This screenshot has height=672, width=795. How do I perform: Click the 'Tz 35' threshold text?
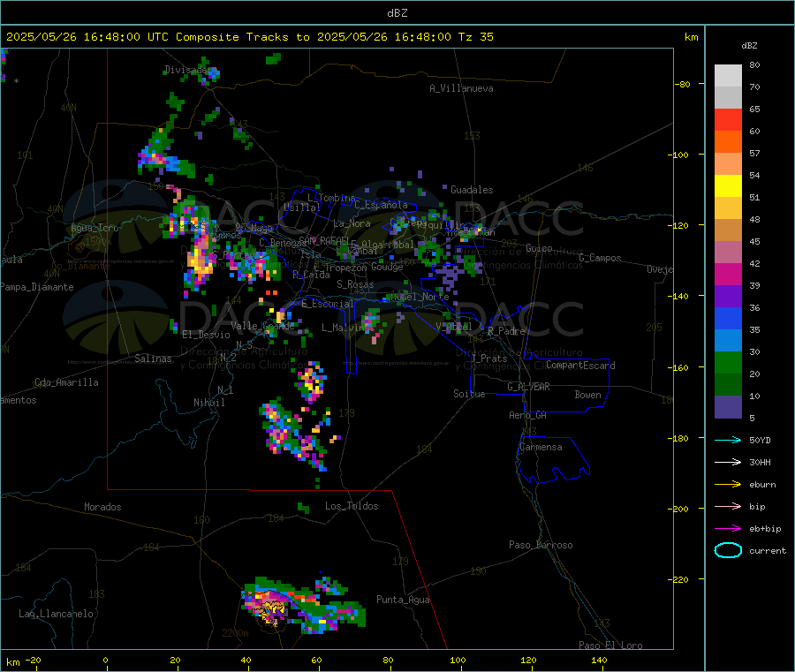pos(475,37)
